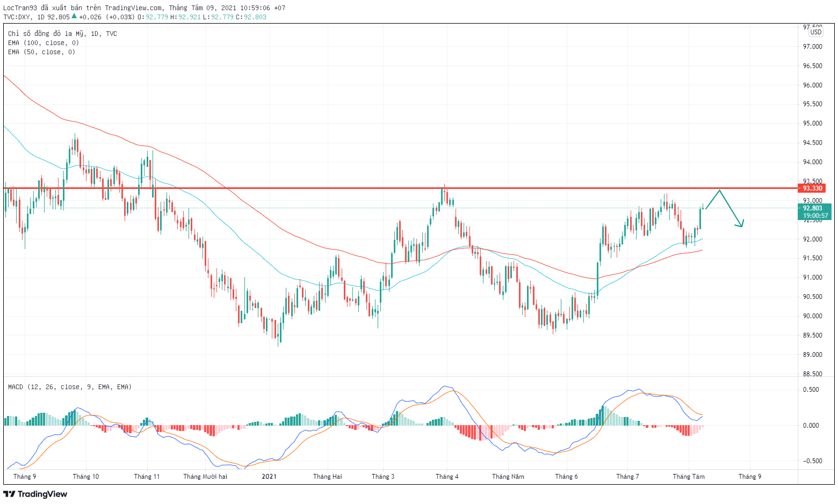This screenshot has height=504, width=838.
Task: Click the 94.500 price axis value
Action: (812, 143)
